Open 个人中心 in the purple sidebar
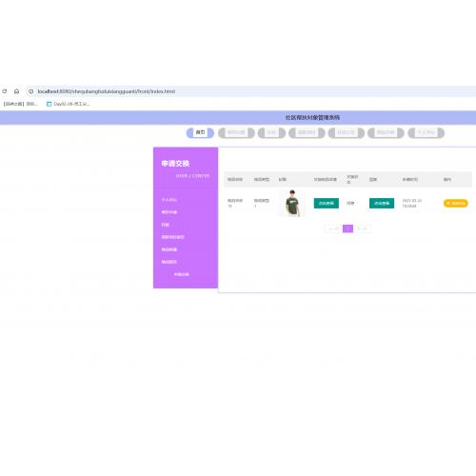Image resolution: width=476 pixels, height=476 pixels. point(169,200)
